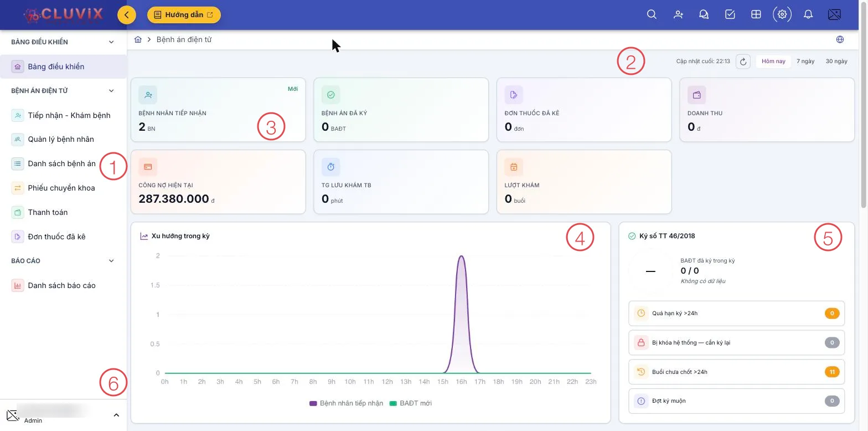Viewport: 868px width, 431px height.
Task: Toggle BAĐT mới legend series
Action: tap(411, 403)
